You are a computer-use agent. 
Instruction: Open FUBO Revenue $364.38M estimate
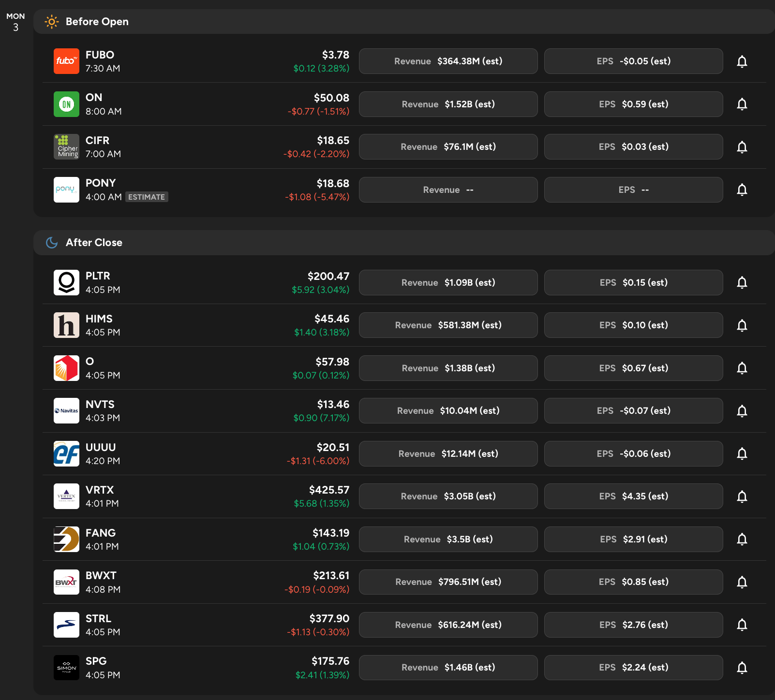coord(448,61)
